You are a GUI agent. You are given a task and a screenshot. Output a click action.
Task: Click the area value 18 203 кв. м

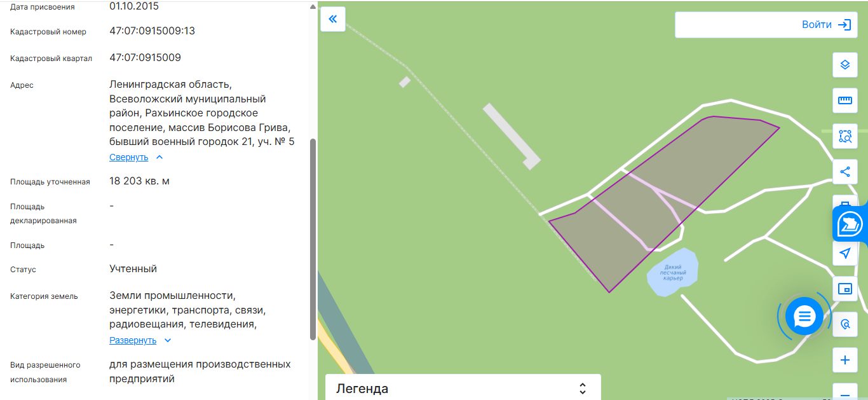click(139, 181)
